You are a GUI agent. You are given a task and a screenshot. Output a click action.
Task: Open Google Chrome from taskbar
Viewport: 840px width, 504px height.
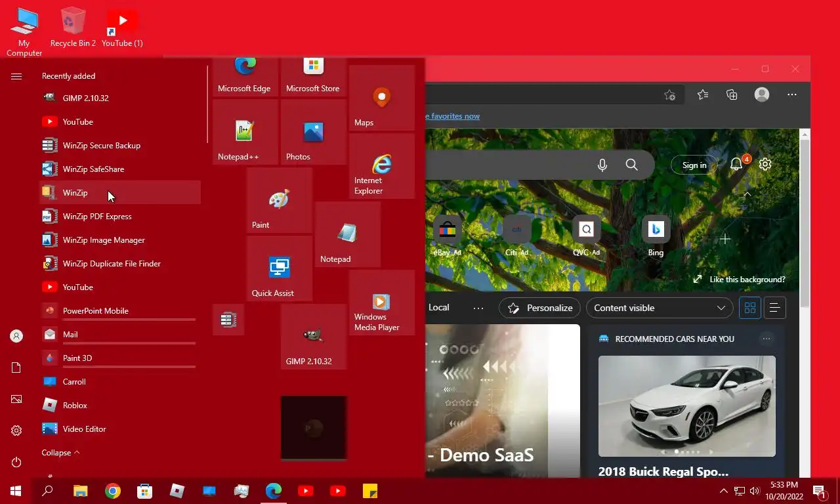(113, 491)
